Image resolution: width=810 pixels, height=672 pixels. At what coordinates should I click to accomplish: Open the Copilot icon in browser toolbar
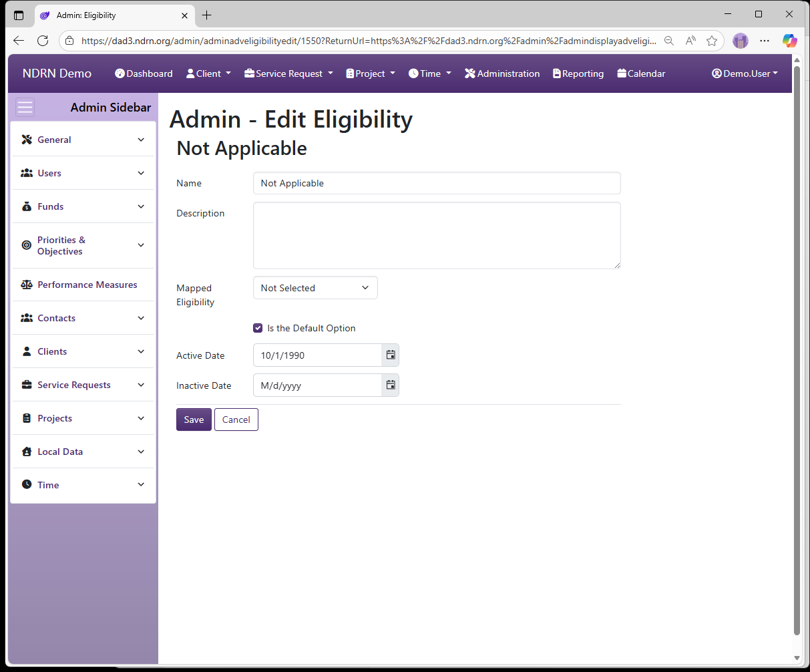pos(790,41)
